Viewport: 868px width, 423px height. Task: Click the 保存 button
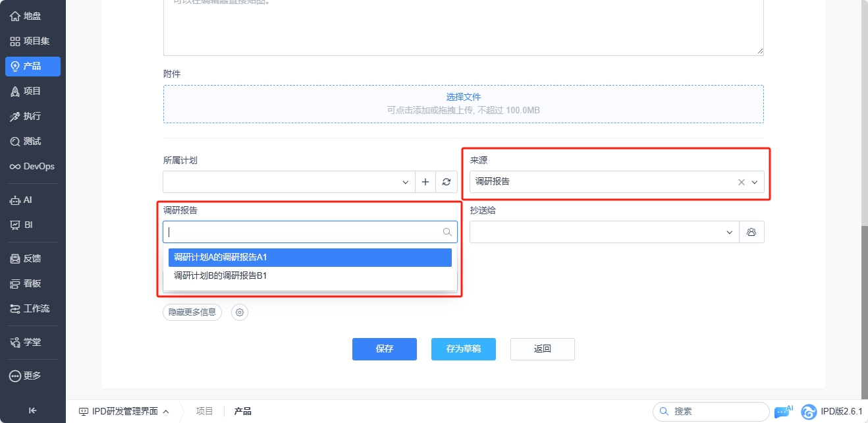point(385,349)
